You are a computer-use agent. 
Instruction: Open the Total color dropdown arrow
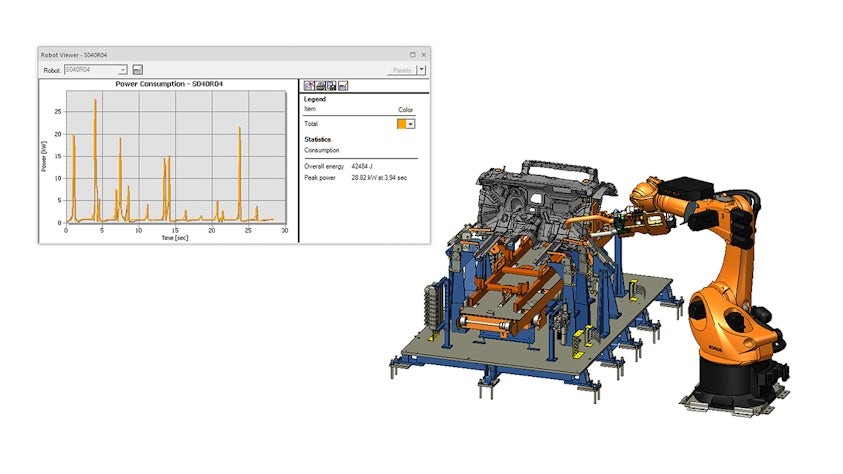point(411,124)
